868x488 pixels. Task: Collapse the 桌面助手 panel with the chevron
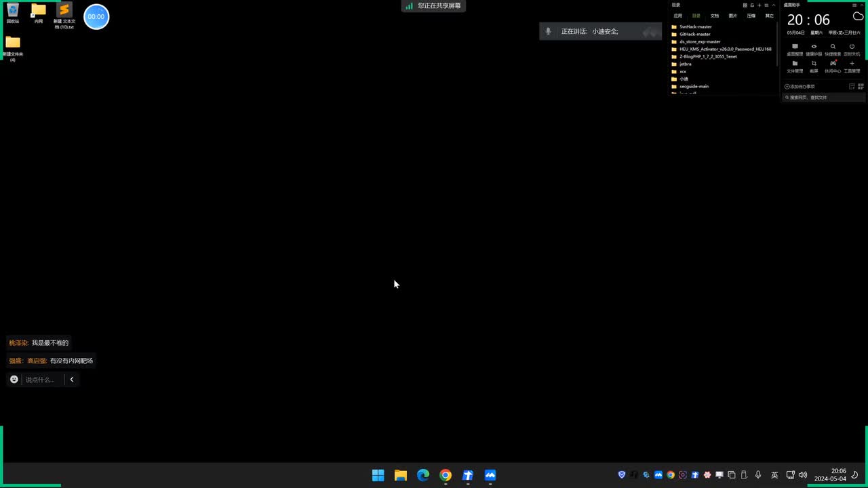coord(861,5)
